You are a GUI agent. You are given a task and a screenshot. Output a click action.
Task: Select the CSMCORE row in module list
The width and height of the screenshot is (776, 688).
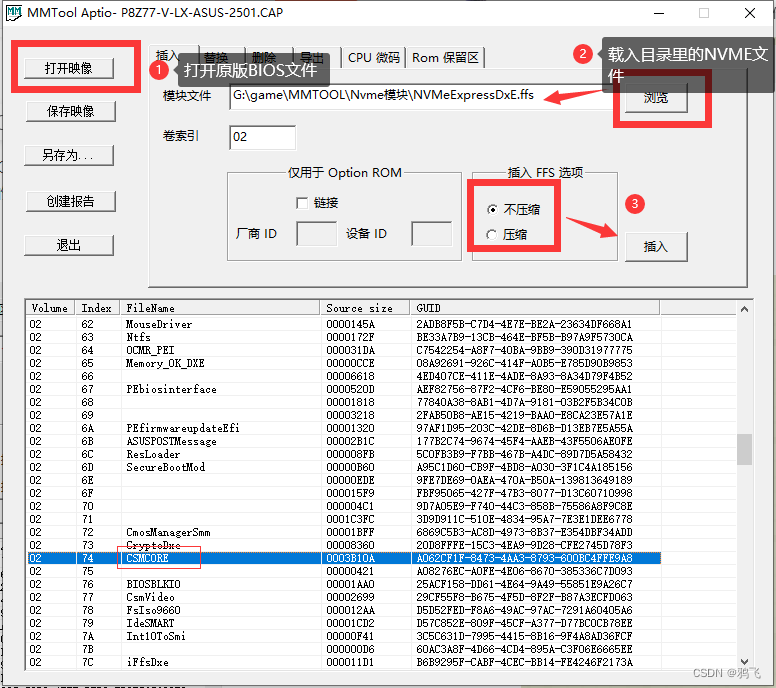pos(344,558)
